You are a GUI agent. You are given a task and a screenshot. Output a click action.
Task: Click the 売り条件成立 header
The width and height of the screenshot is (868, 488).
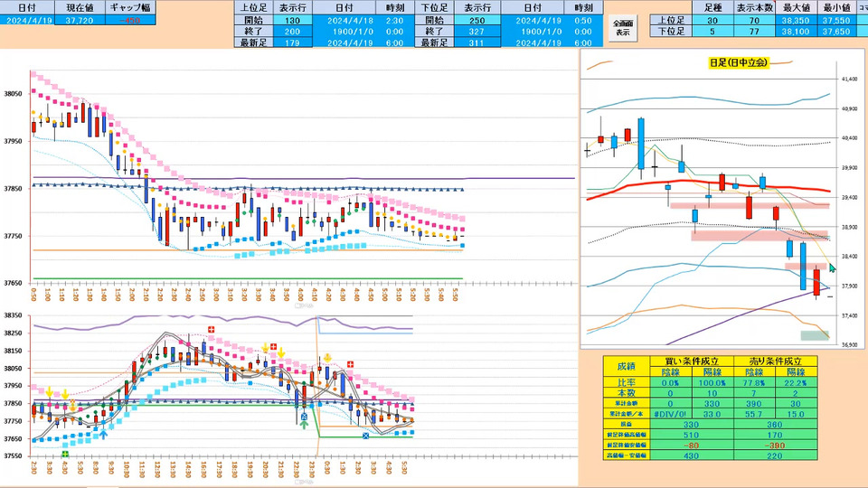pos(775,361)
